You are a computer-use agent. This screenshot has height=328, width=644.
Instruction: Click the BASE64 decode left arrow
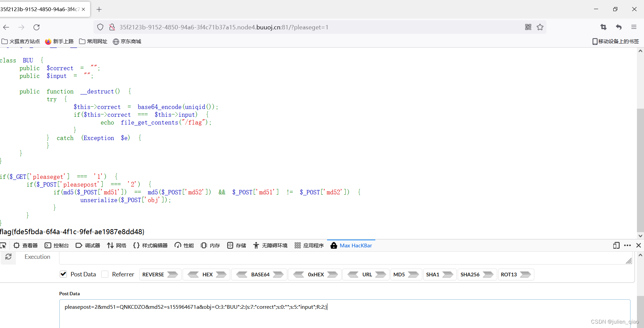pos(242,274)
